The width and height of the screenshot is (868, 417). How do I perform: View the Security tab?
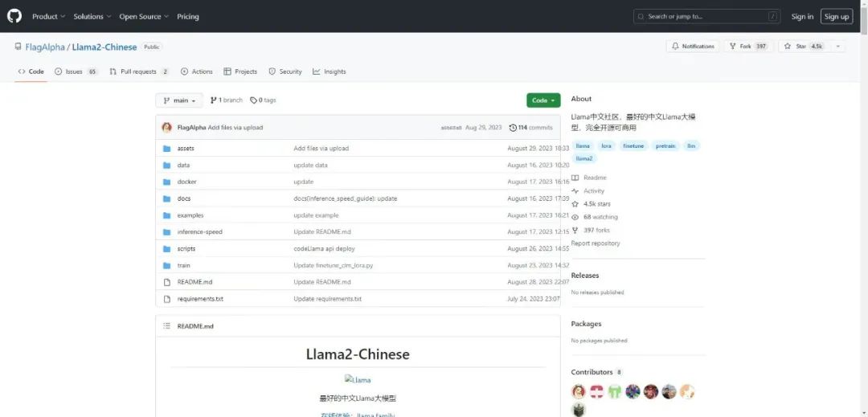pos(285,72)
